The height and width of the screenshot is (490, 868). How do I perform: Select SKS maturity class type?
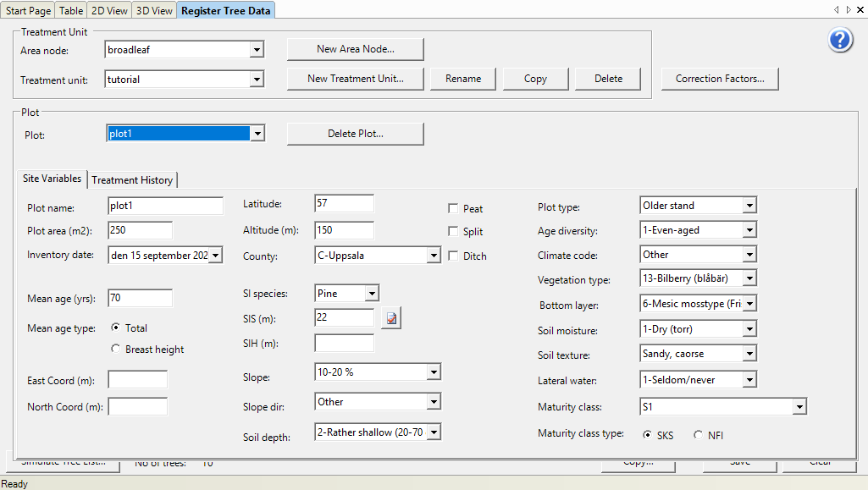coord(647,435)
